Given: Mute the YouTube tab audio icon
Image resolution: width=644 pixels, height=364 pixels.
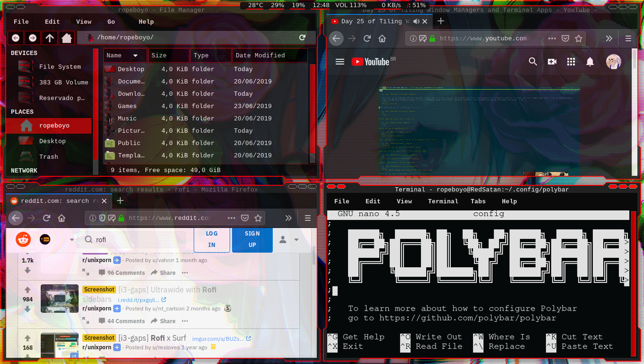Looking at the screenshot, I should [x=416, y=21].
